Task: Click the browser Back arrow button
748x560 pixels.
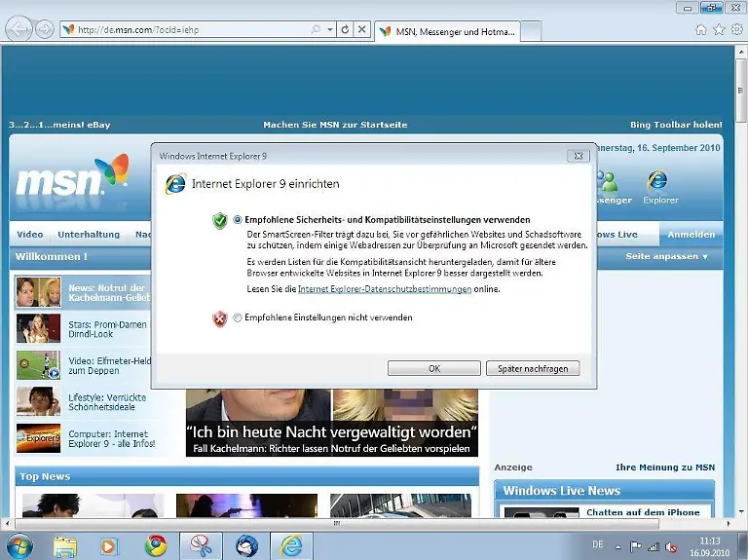Action: tap(19, 29)
